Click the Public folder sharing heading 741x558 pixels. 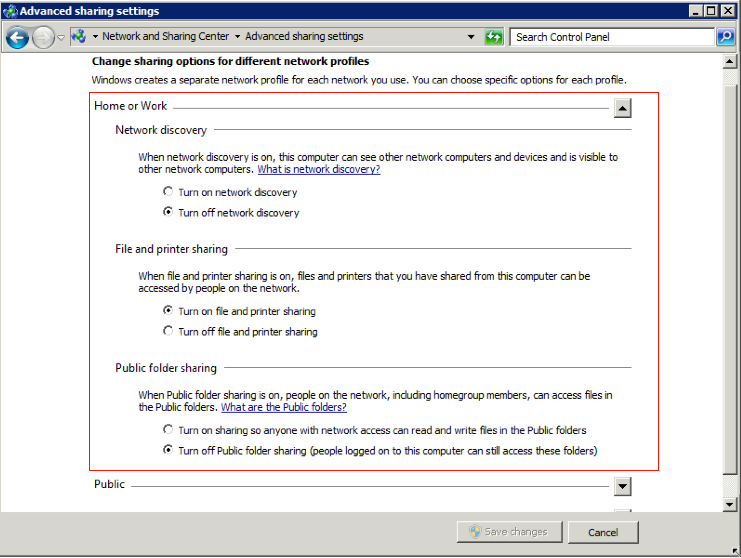[166, 368]
